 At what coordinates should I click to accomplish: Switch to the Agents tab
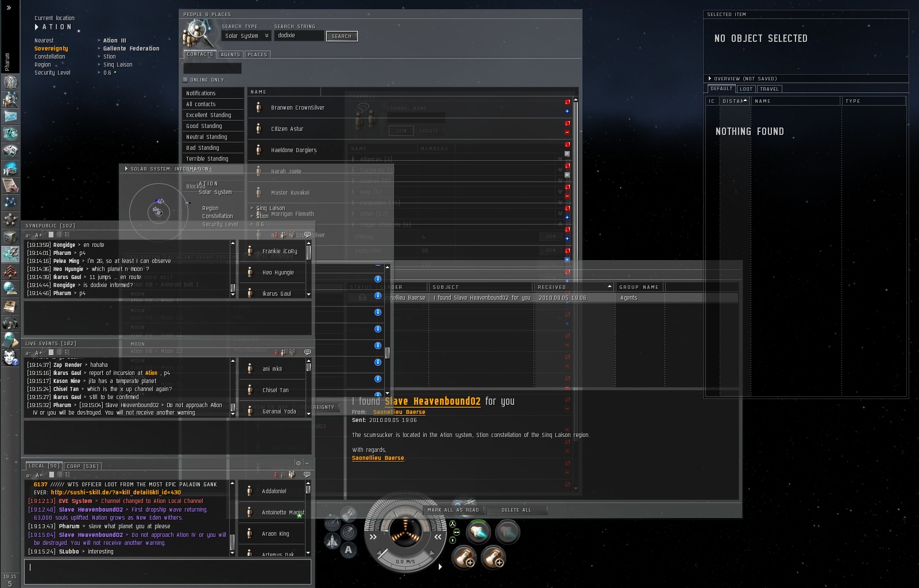(230, 55)
